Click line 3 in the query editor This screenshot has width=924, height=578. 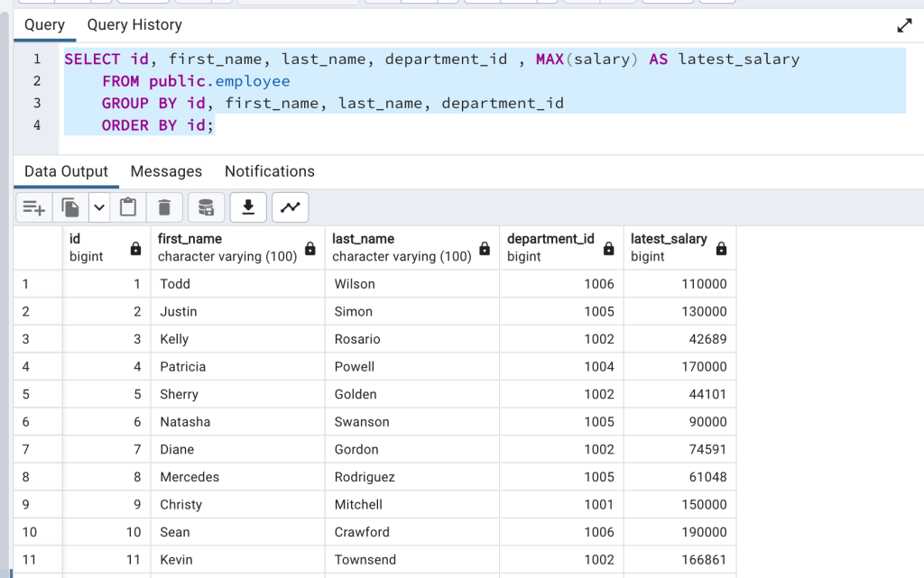(x=332, y=104)
